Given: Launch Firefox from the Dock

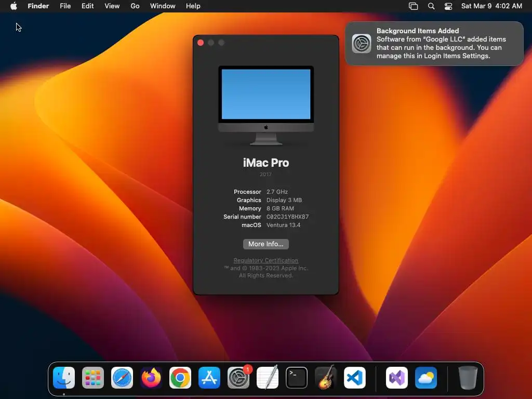Looking at the screenshot, I should pos(151,378).
